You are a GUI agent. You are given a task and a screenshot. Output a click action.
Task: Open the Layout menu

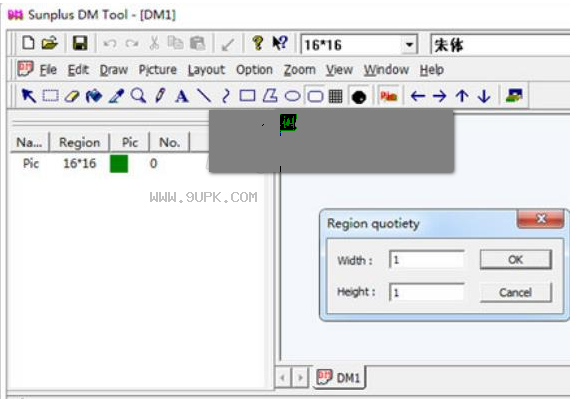click(206, 70)
